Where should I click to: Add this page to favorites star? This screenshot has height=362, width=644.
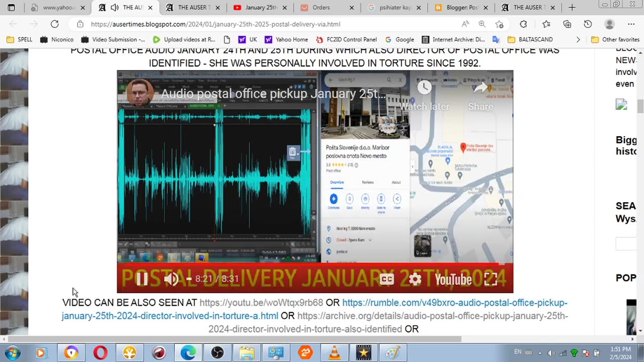click(x=499, y=24)
